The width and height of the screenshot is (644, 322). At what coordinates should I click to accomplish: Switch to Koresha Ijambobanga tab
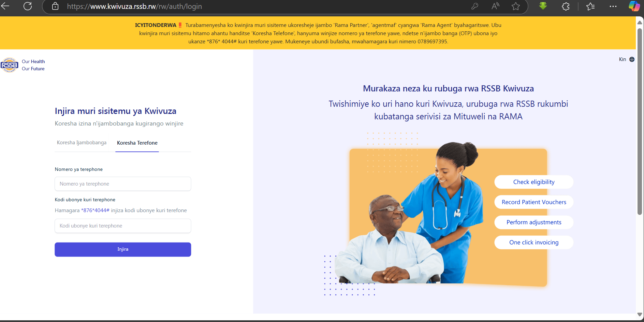click(x=82, y=143)
